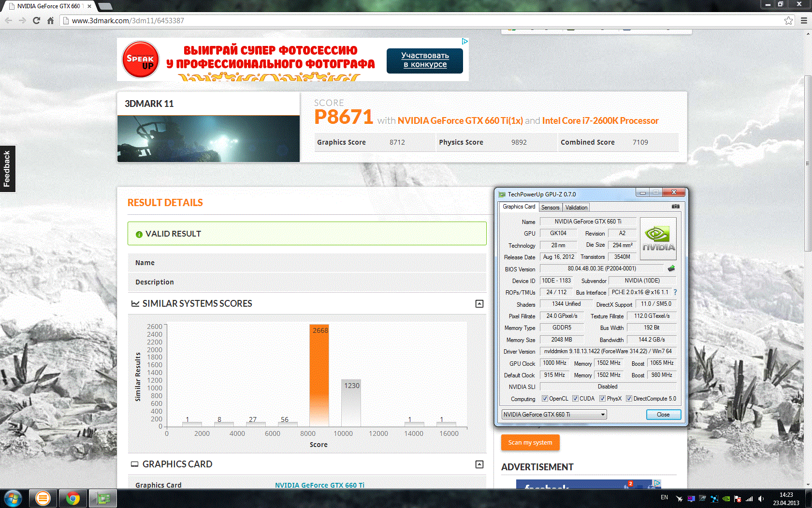Click the Physics Score value 9892
Image resolution: width=812 pixels, height=508 pixels.
tap(519, 142)
